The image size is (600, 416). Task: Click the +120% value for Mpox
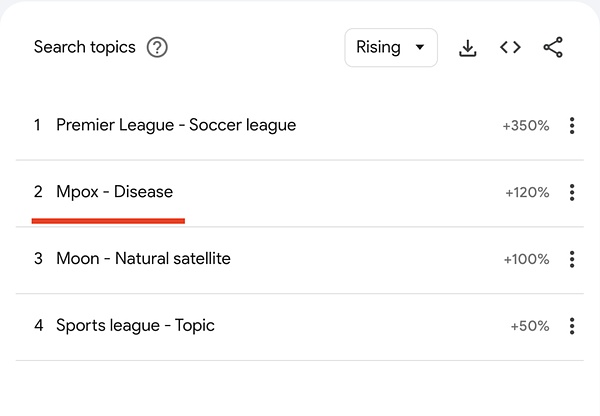[526, 192]
